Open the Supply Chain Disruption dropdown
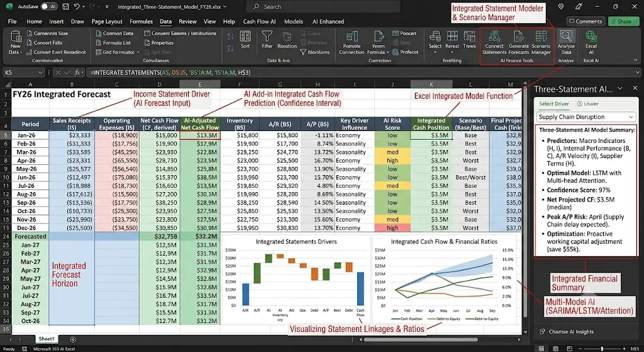644x352 pixels. (586, 116)
